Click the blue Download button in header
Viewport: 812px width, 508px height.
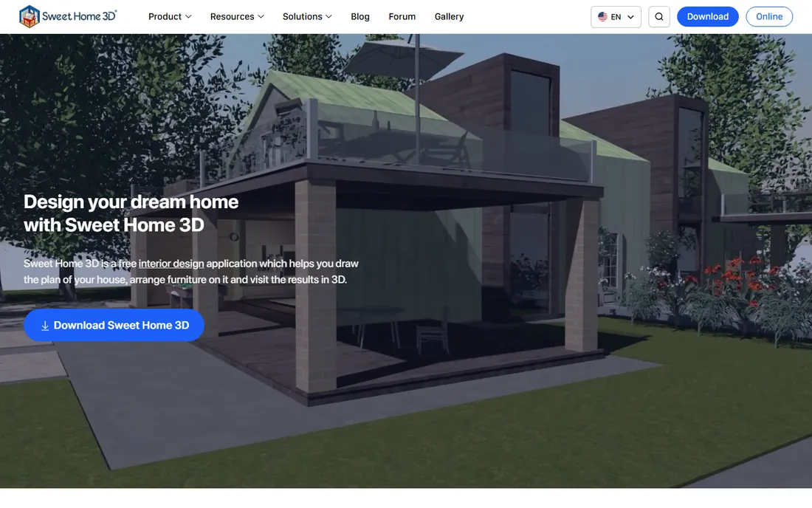707,16
